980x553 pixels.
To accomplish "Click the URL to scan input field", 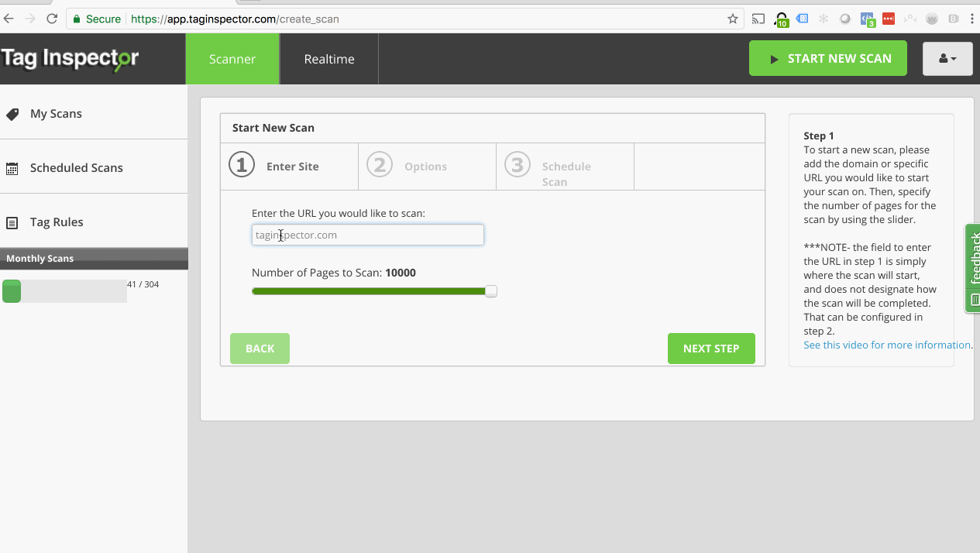I will click(x=368, y=235).
